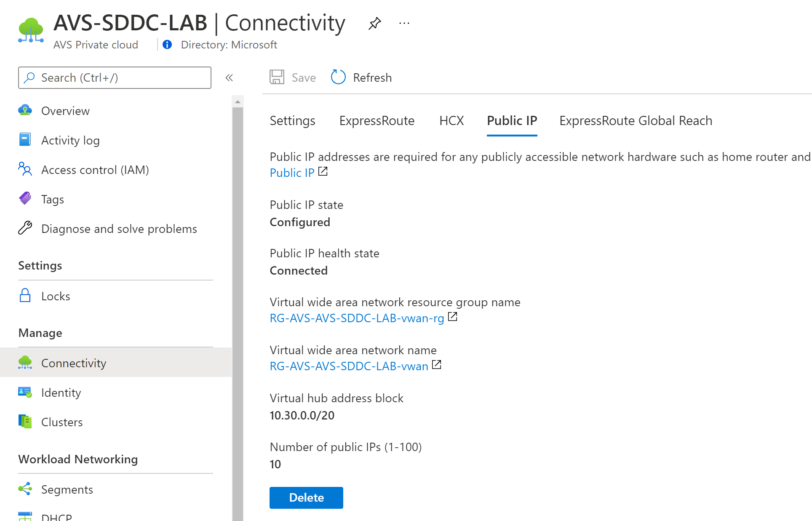The width and height of the screenshot is (812, 521).
Task: Refresh the connectivity page
Action: point(361,77)
